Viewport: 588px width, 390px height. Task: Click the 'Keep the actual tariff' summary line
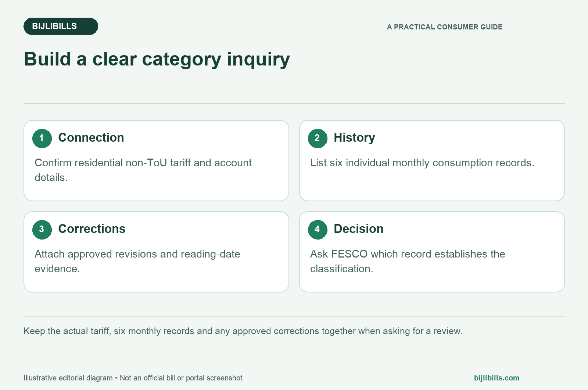point(243,331)
